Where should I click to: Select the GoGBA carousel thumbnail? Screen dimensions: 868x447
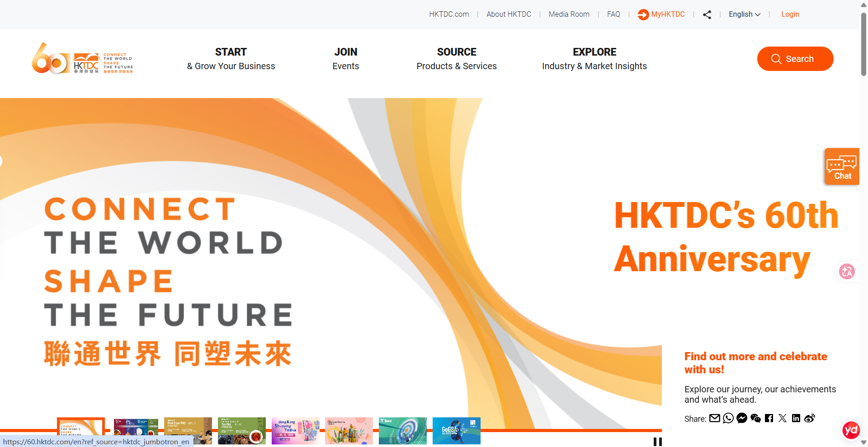coord(457,431)
